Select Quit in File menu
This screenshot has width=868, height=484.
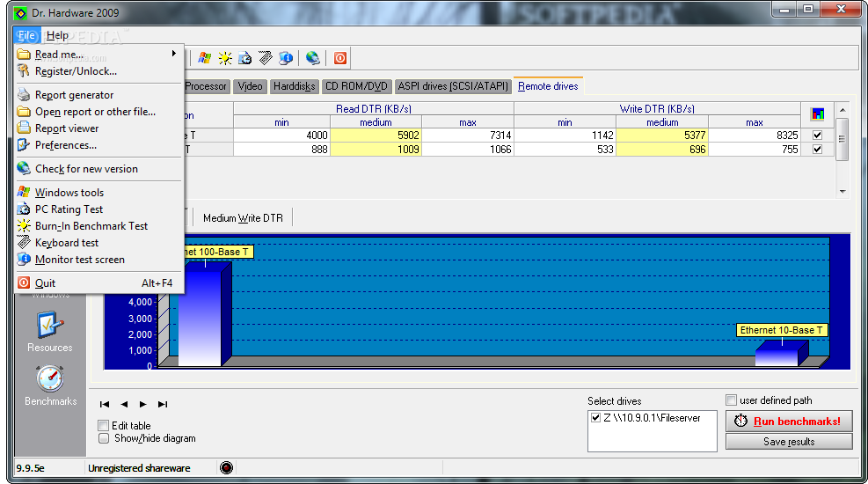(98, 283)
